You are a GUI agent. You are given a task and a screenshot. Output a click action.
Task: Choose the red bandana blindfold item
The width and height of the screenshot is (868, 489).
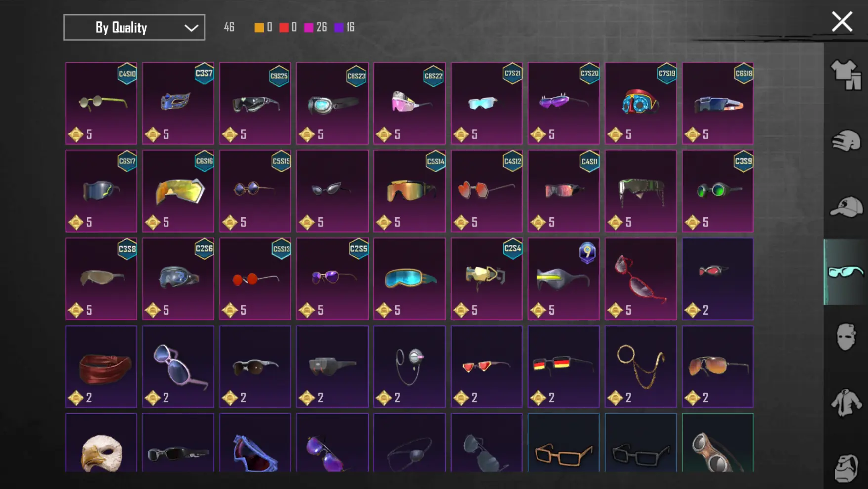tap(101, 367)
